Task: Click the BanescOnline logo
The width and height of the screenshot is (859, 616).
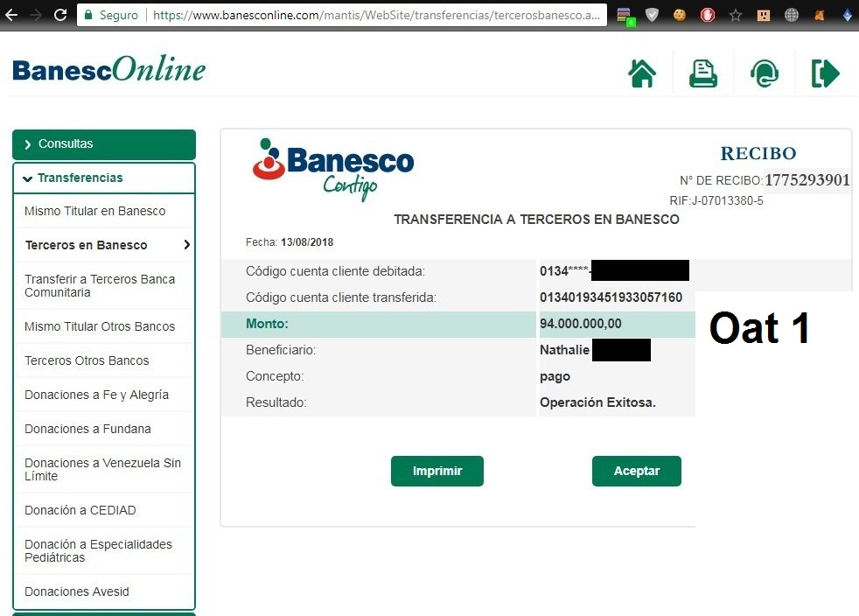Action: (x=109, y=70)
